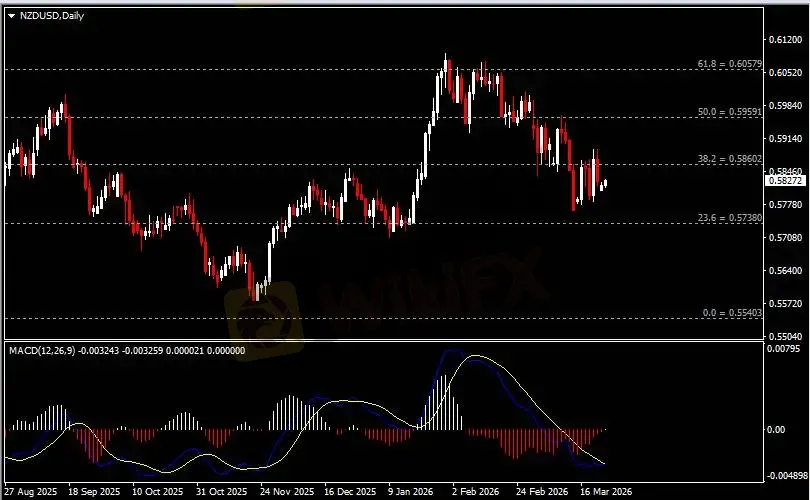
Task: Click the MACD scale zero level 0.00
Action: tap(776, 430)
